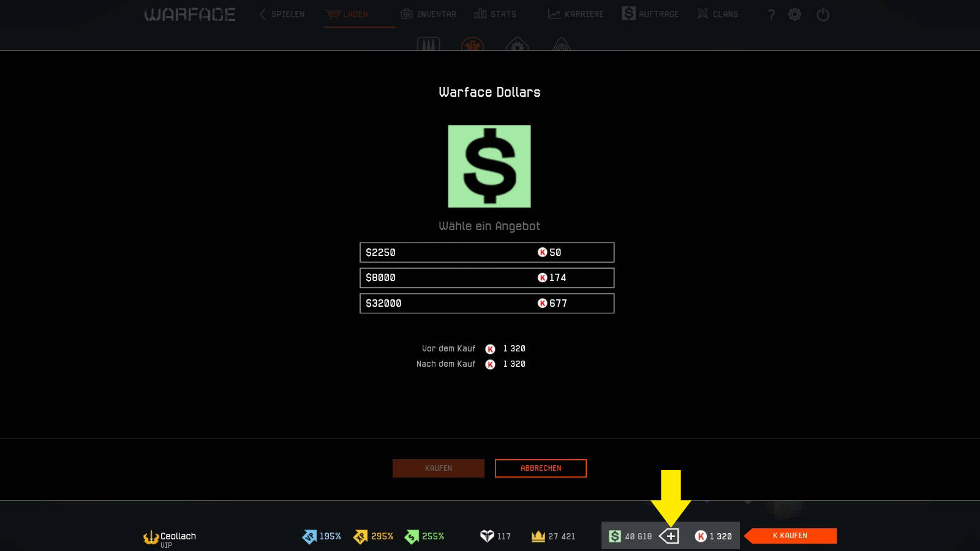
Task: Click the green Warface Dollars balance icon
Action: click(x=615, y=536)
